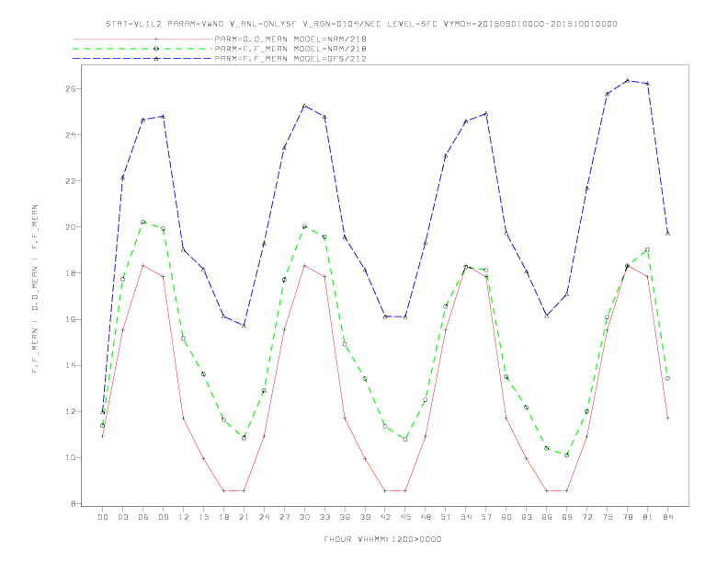The width and height of the screenshot is (728, 563).
Task: Click x-axis tick label 72
Action: [x=587, y=517]
